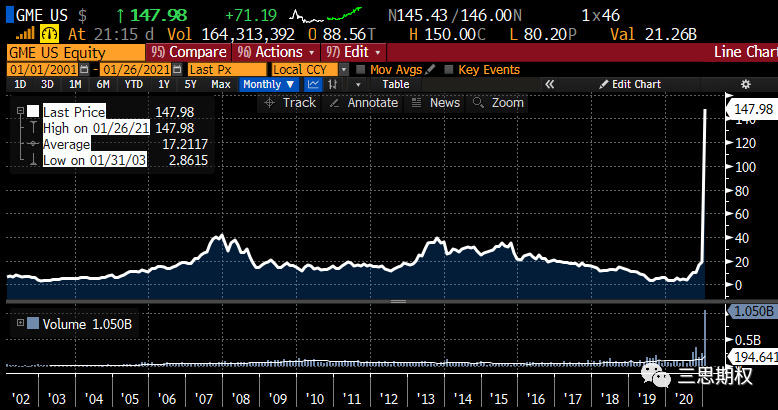The width and height of the screenshot is (778, 410).
Task: Click the start date field 01/01/2001
Action: pos(47,69)
